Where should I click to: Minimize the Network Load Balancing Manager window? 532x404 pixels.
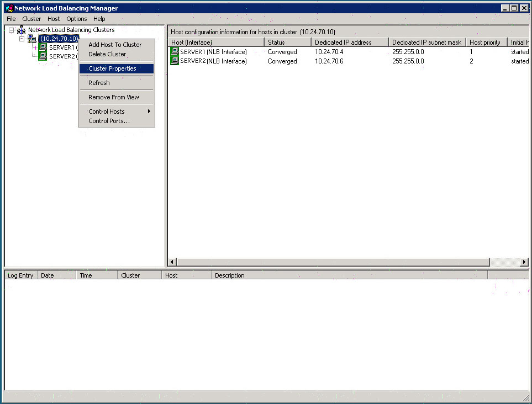pos(505,8)
